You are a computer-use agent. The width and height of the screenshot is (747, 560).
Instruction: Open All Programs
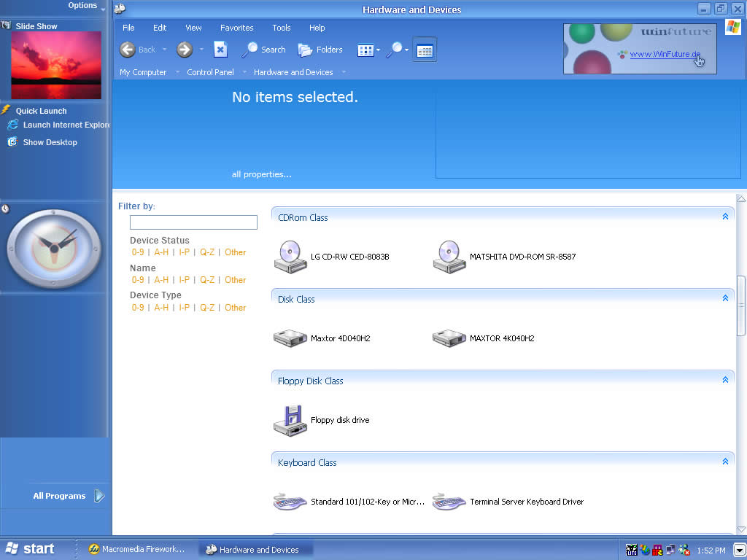pyautogui.click(x=69, y=496)
